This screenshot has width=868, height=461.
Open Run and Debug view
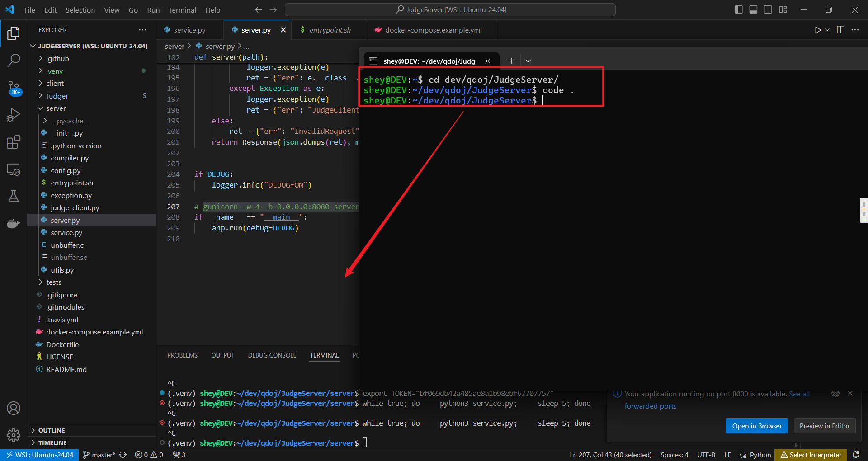[14, 115]
